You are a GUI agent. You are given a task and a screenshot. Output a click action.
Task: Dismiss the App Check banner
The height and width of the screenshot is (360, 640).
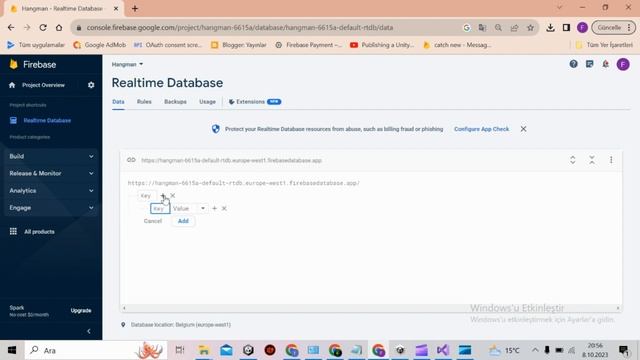point(523,129)
